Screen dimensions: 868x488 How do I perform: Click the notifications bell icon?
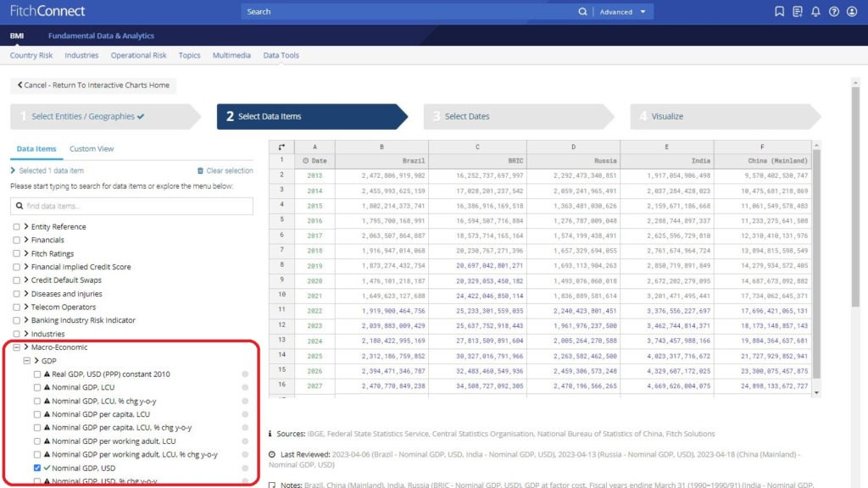tap(815, 12)
